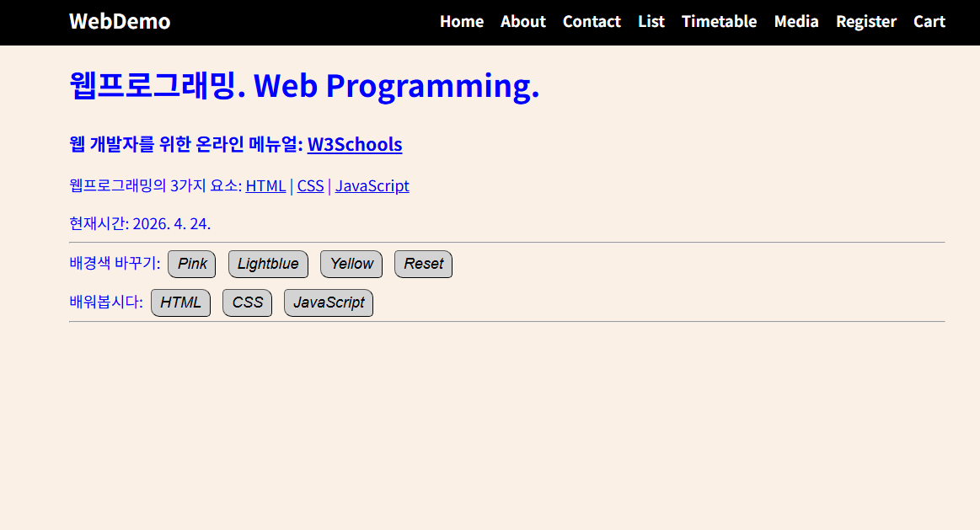This screenshot has height=530, width=980.
Task: Follow the W3Schools hyperlink
Action: tap(354, 144)
